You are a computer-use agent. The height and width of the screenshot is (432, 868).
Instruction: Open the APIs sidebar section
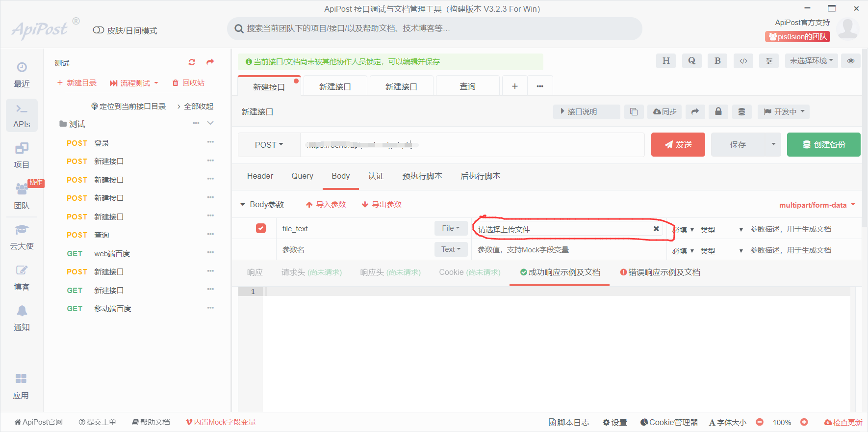[22, 115]
